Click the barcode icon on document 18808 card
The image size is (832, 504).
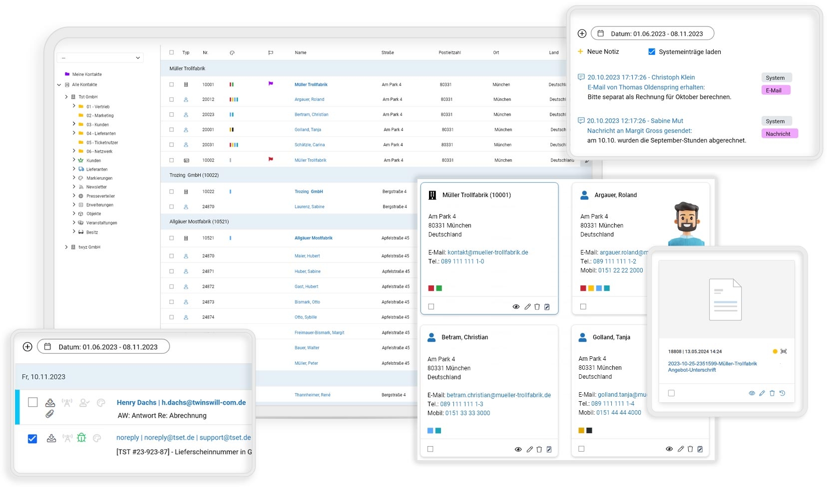(x=784, y=351)
